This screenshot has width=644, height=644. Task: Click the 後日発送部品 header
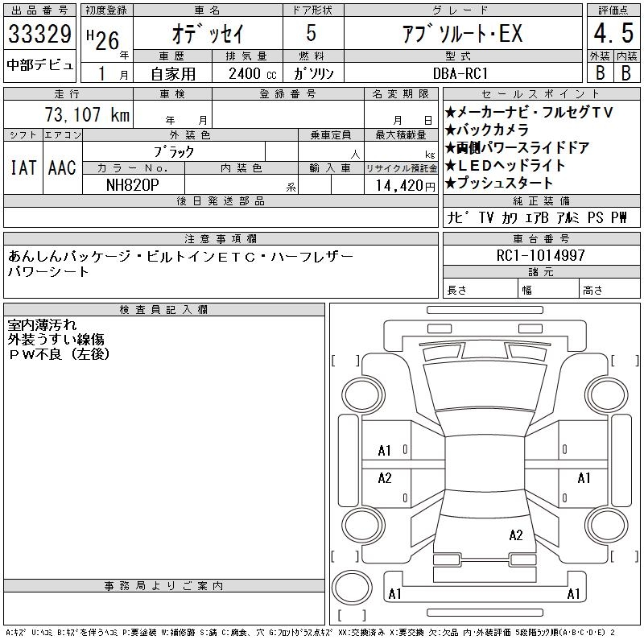(221, 201)
